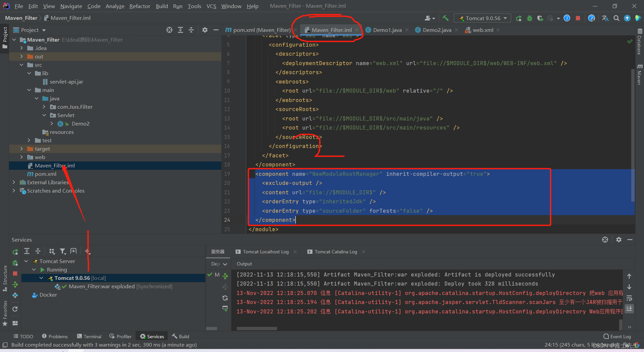The height and width of the screenshot is (352, 644).
Task: Open Search Everywhere magnifier icon
Action: 616,18
